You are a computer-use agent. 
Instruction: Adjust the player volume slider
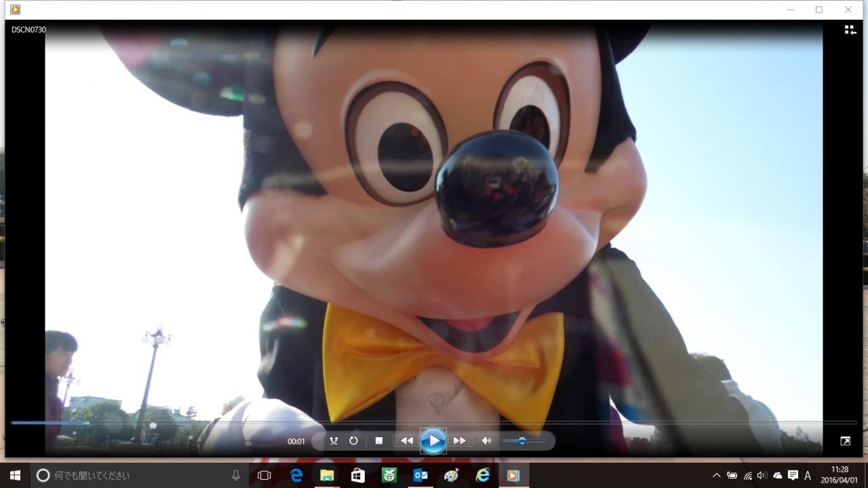pos(523,441)
